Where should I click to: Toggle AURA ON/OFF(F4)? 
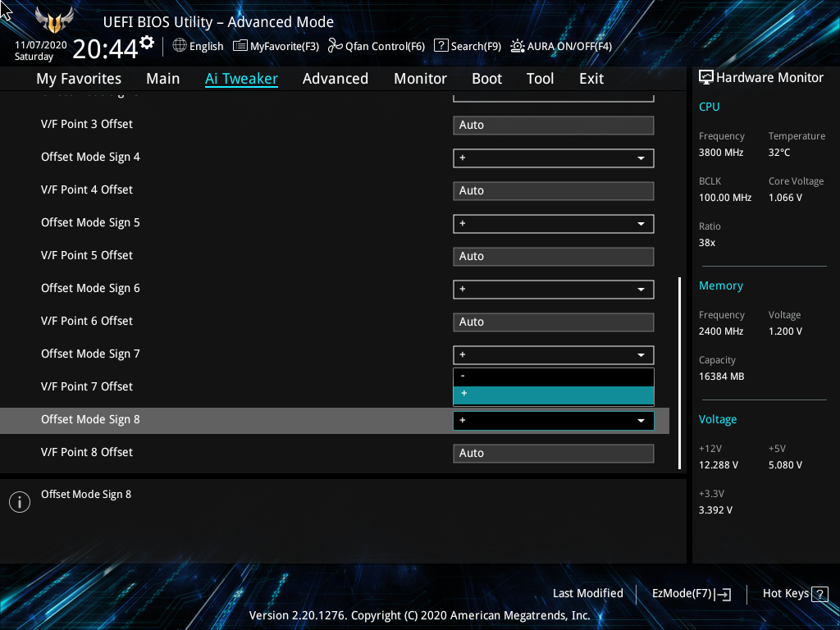coord(561,46)
